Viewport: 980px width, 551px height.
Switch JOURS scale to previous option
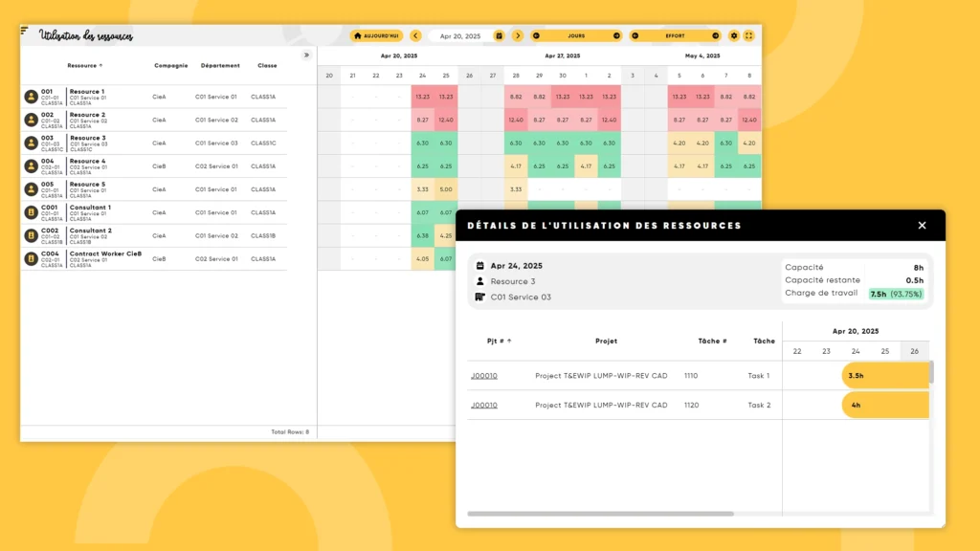pyautogui.click(x=536, y=35)
